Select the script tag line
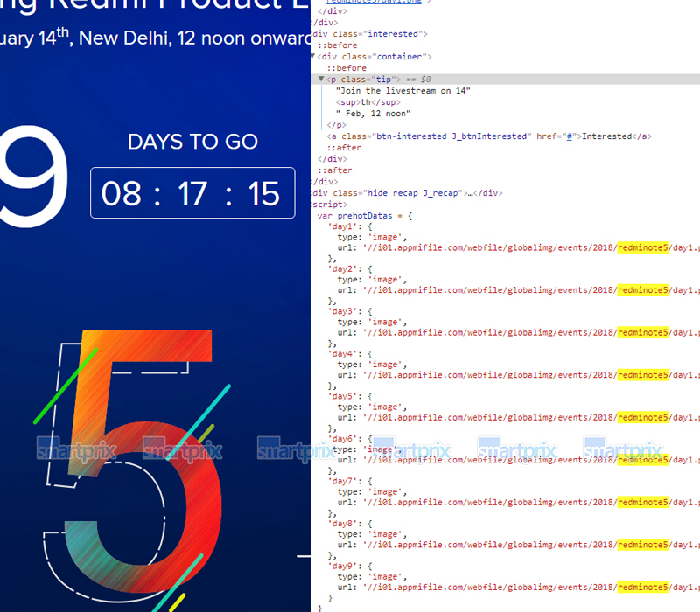700x612 pixels. [x=330, y=205]
